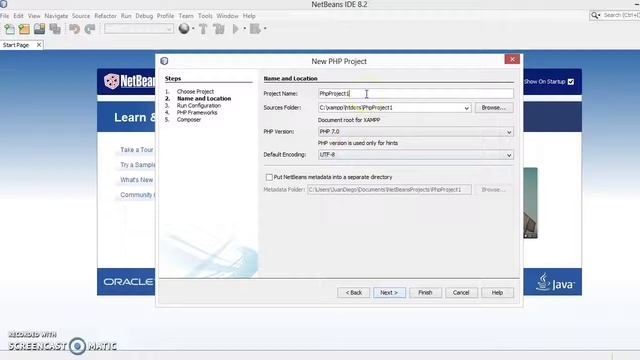Switch to the Start Page tab
Screen dimensions: 640x360
tap(16, 45)
